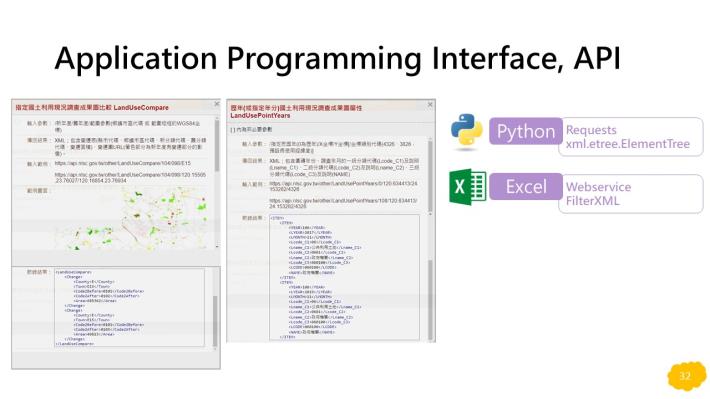
Task: Click the LandUsePointYears XML result box
Action: (x=344, y=277)
